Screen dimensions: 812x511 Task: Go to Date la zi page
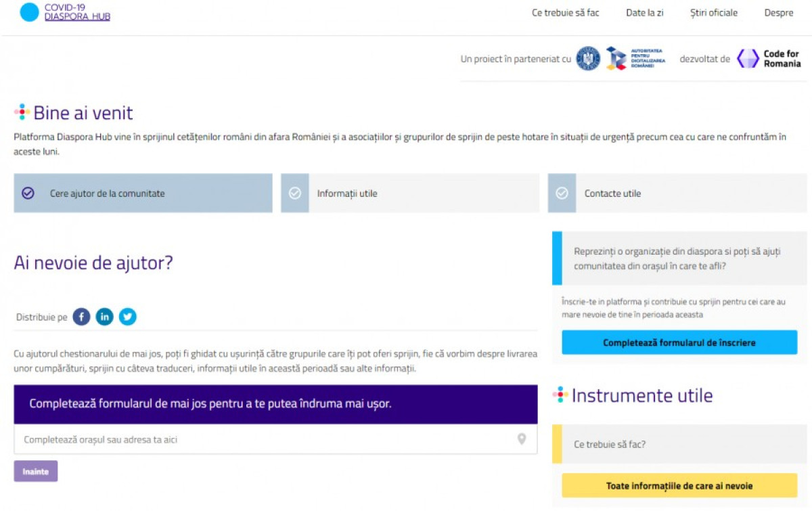[644, 13]
